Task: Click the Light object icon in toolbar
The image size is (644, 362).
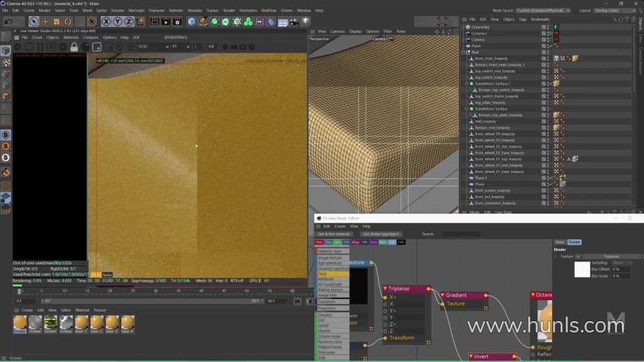Action: (x=307, y=21)
